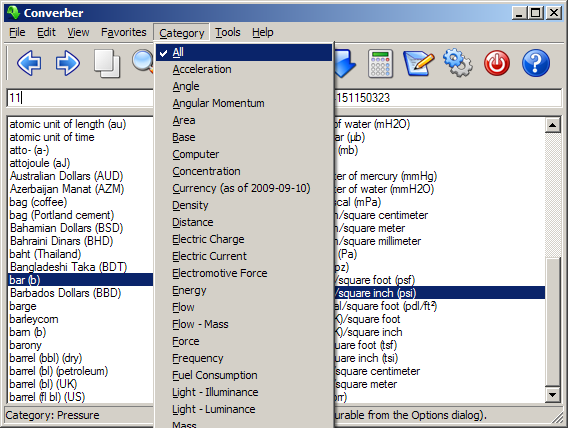
Task: Click the red power exit icon
Action: [x=497, y=63]
